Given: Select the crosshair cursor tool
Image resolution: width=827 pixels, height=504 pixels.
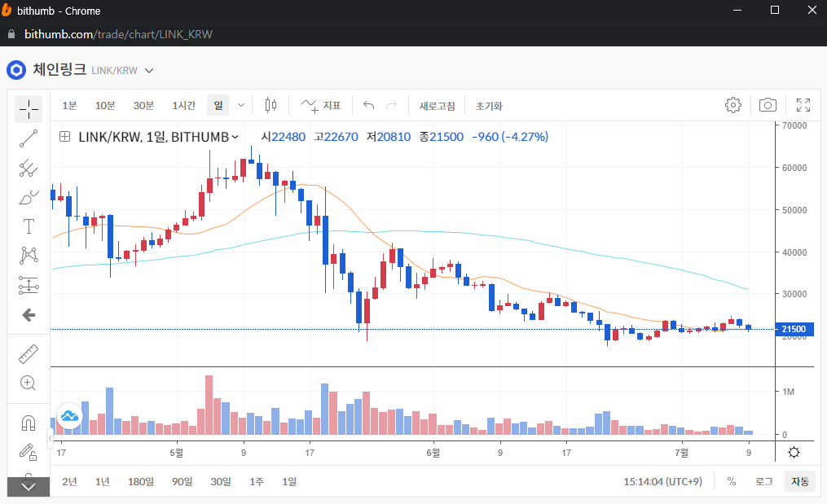Looking at the screenshot, I should coord(29,110).
